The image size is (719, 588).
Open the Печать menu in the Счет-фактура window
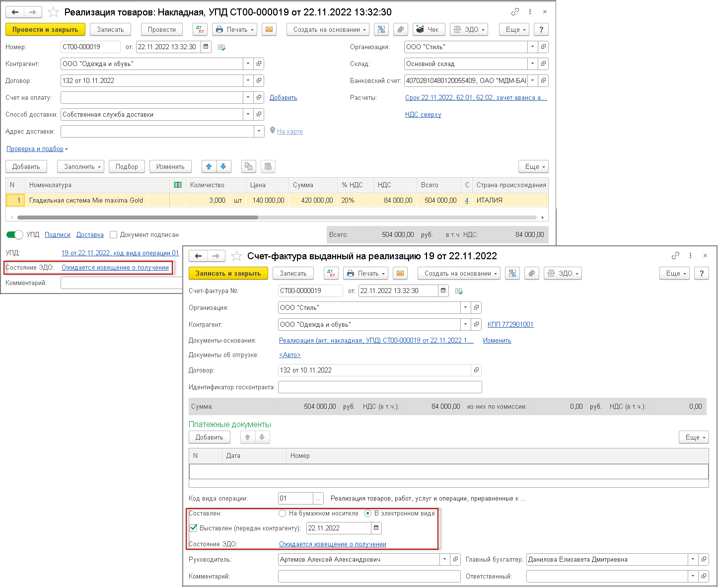(x=365, y=273)
